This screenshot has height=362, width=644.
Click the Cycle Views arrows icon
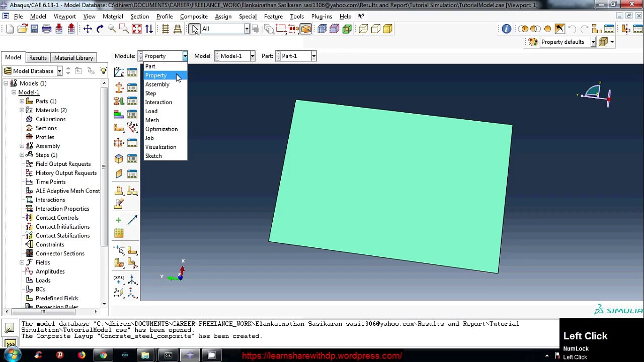[149, 29]
